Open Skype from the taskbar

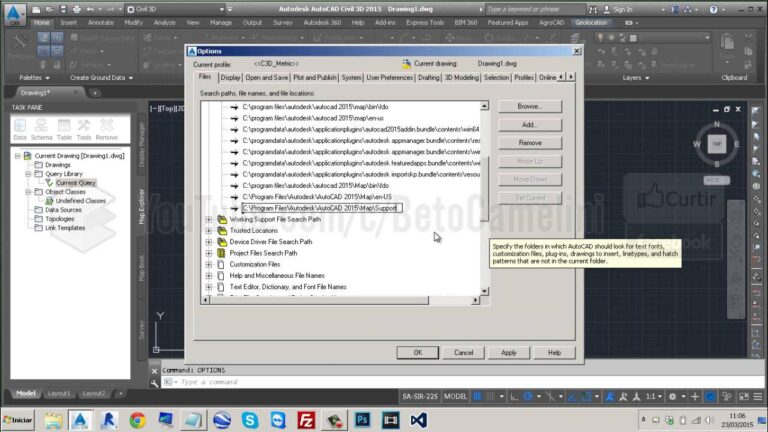250,420
